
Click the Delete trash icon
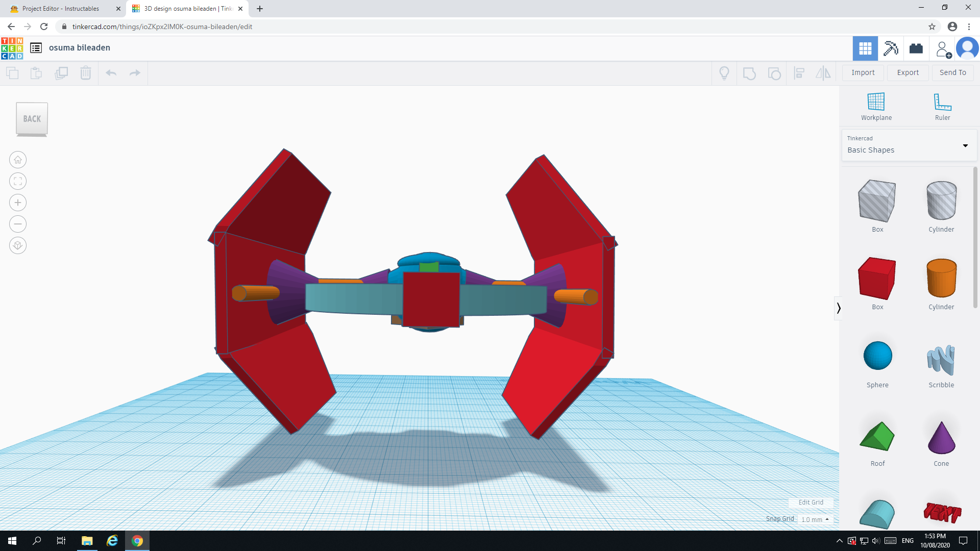(x=86, y=73)
